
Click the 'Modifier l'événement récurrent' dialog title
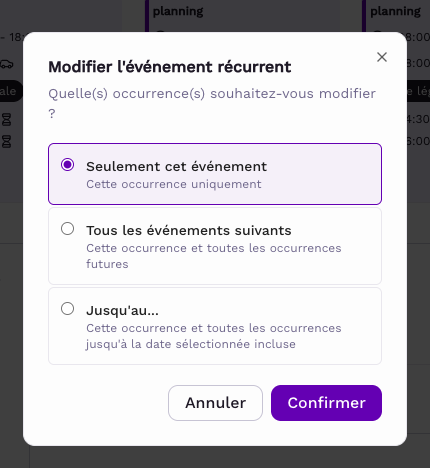tap(170, 67)
